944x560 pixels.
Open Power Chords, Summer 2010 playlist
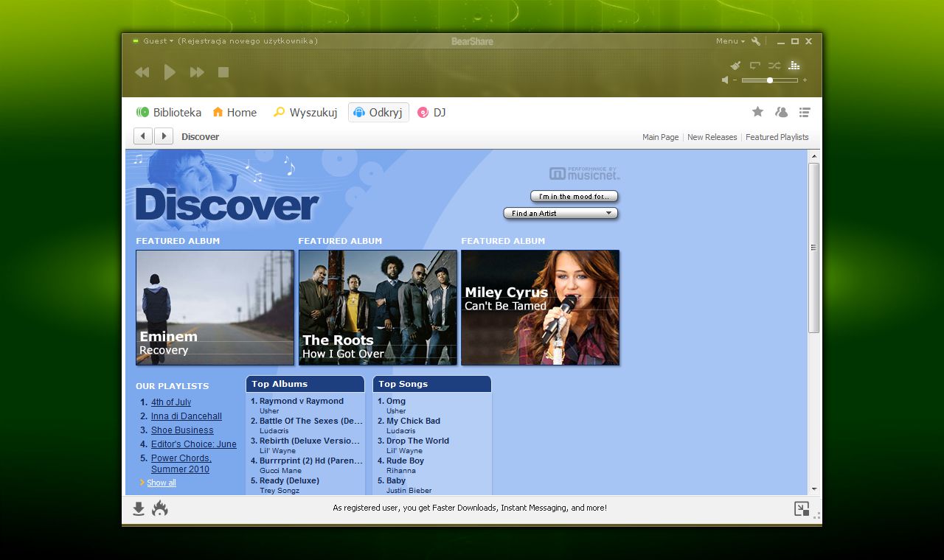(181, 463)
